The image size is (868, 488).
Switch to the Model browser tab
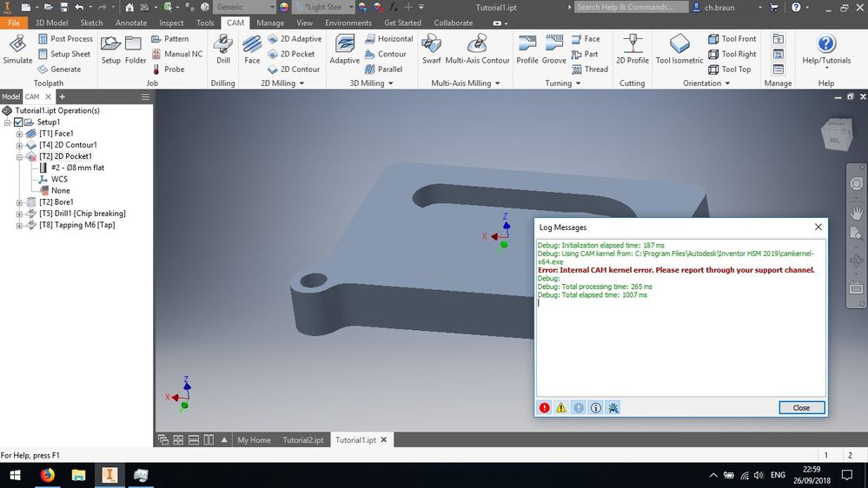pos(10,96)
